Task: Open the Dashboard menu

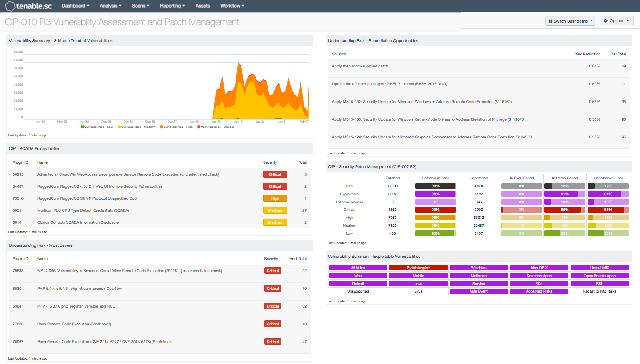Action: coord(75,6)
